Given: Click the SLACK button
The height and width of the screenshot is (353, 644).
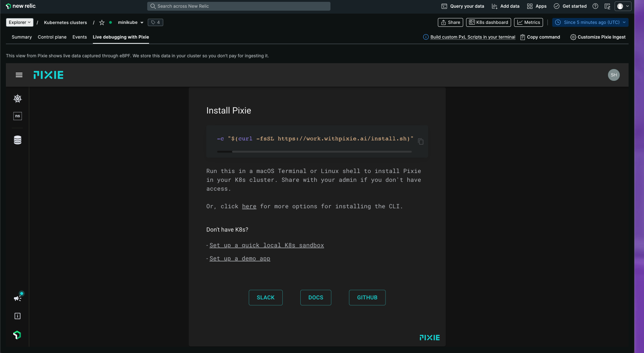Looking at the screenshot, I should click(x=265, y=298).
